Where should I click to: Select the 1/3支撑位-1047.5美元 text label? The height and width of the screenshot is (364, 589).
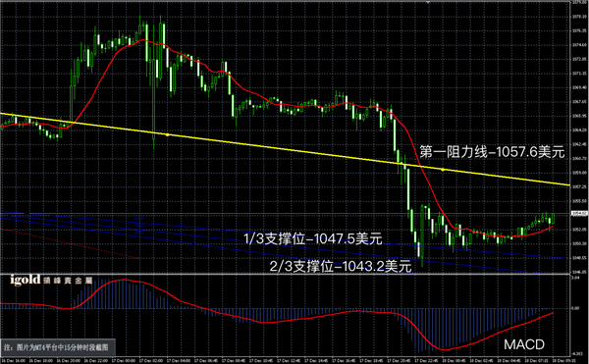[x=313, y=238]
